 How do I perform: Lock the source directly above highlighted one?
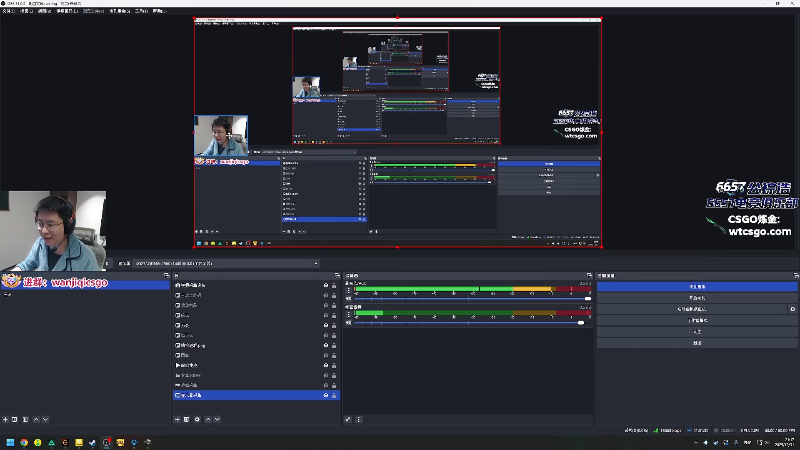tap(334, 385)
